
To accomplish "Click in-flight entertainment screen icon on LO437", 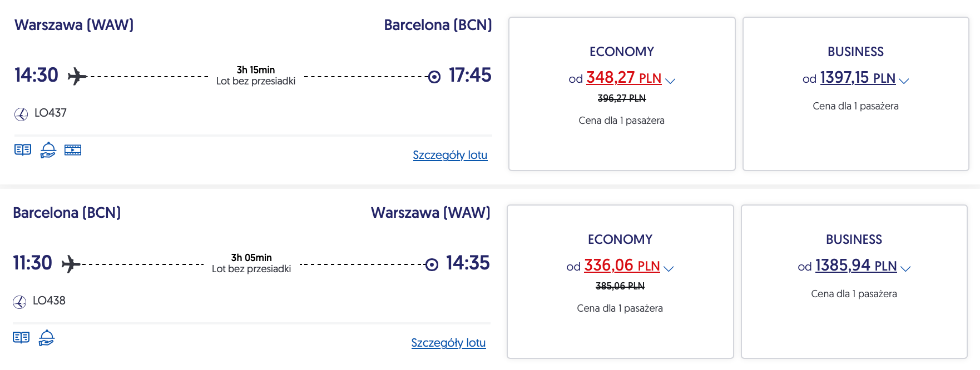I will (x=73, y=150).
